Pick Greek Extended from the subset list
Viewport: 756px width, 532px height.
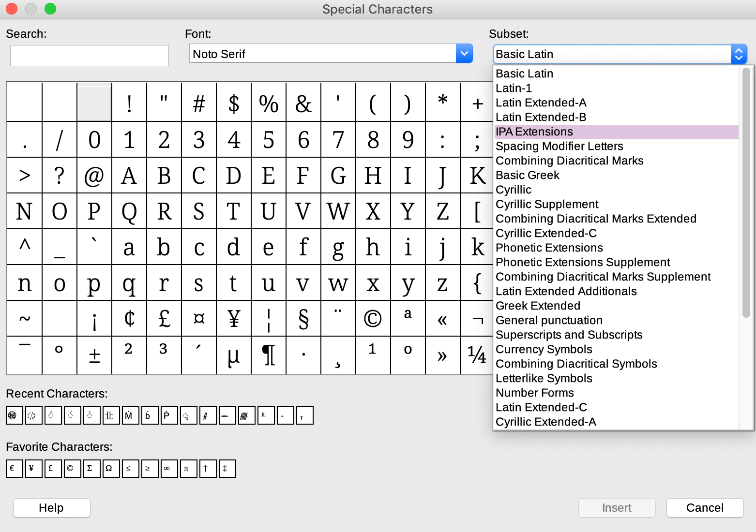tap(616, 306)
